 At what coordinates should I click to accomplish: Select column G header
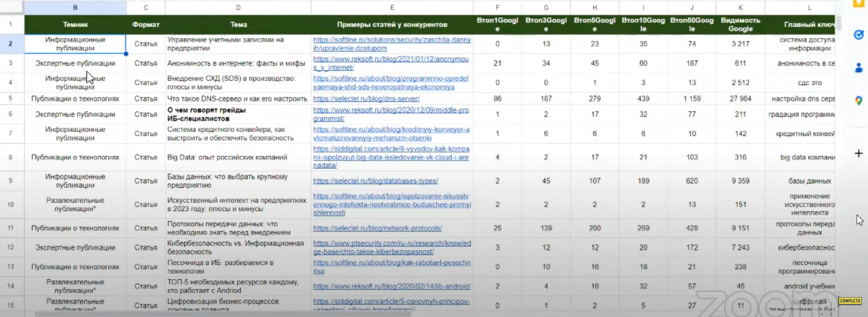click(546, 8)
